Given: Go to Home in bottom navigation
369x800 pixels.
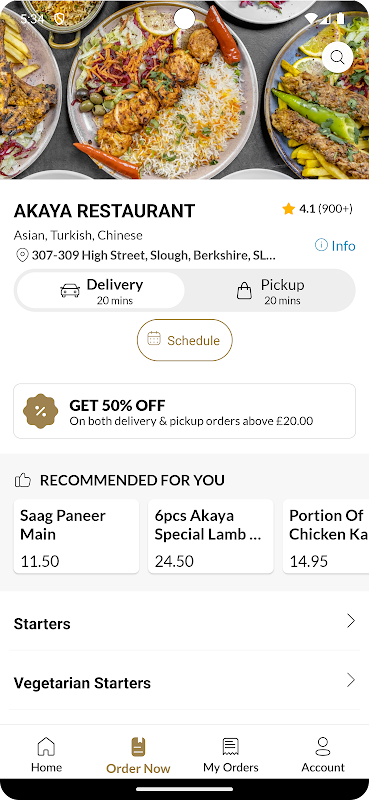Looking at the screenshot, I should click(46, 755).
